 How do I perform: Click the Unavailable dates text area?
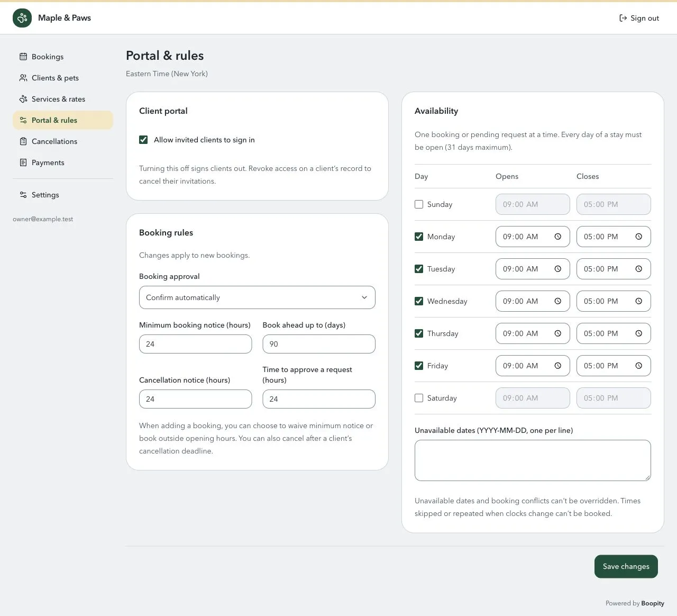(533, 460)
